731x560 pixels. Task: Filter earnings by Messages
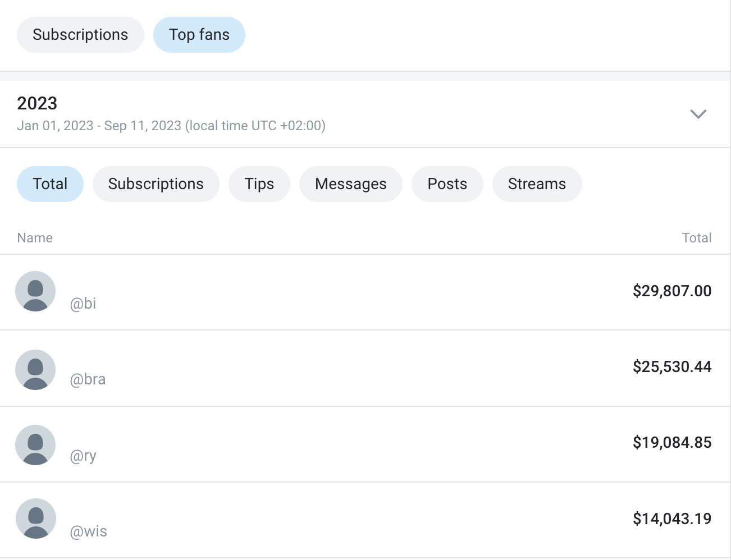tap(350, 183)
